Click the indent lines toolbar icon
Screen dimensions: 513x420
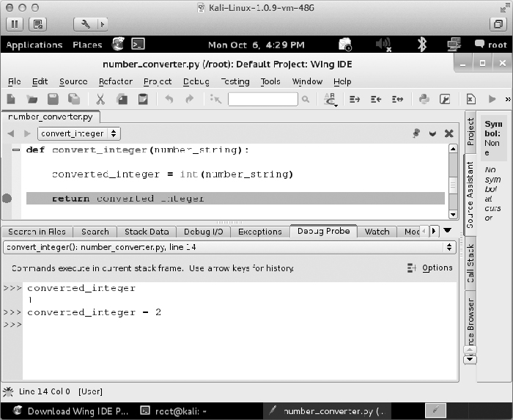click(x=355, y=99)
